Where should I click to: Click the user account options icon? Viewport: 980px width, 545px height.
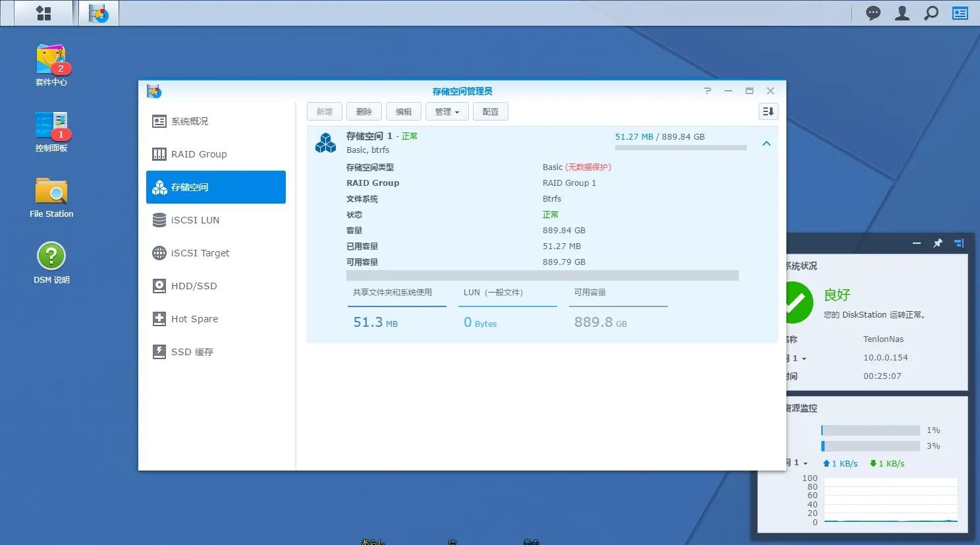click(x=902, y=13)
